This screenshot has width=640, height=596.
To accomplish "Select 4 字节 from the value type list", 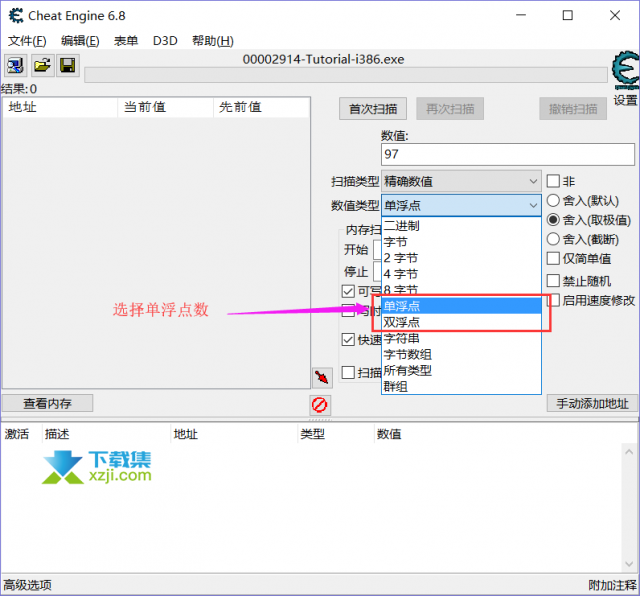I will (x=461, y=274).
